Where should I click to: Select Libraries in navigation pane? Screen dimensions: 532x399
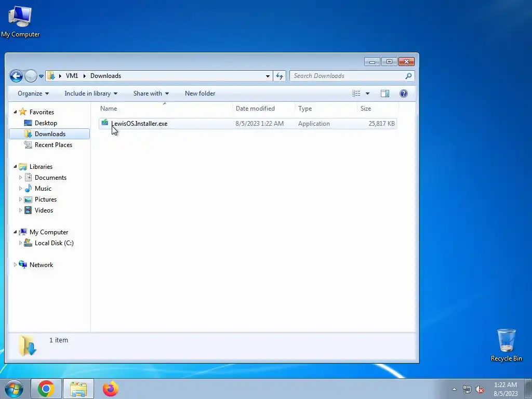41,167
